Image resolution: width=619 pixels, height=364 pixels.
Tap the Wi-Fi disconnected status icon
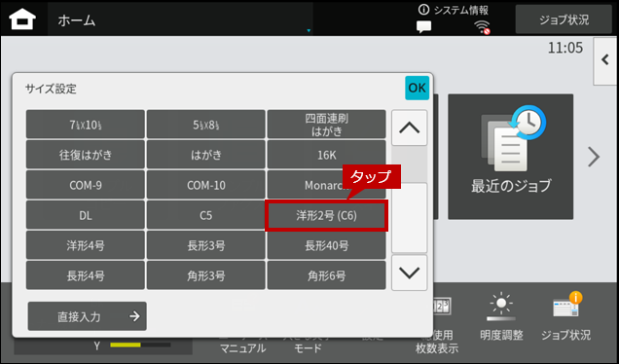tap(482, 27)
